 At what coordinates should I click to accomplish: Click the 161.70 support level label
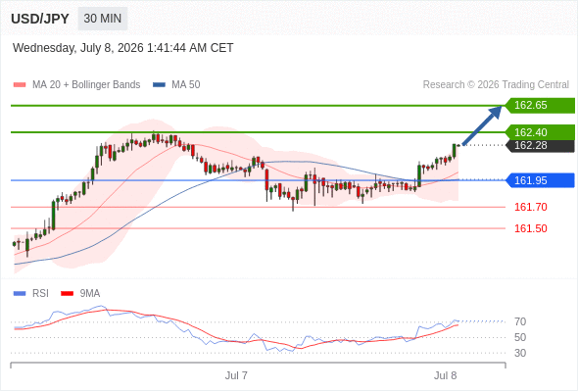point(531,207)
